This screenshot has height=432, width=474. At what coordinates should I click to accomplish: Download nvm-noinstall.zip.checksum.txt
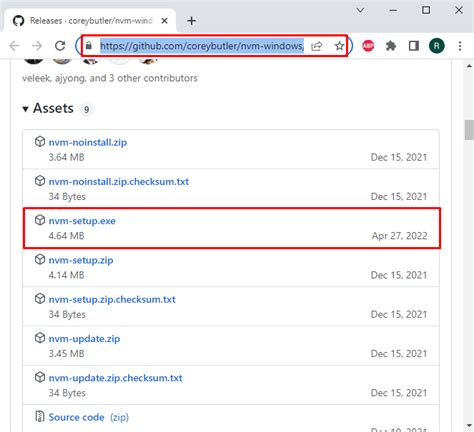point(119,181)
